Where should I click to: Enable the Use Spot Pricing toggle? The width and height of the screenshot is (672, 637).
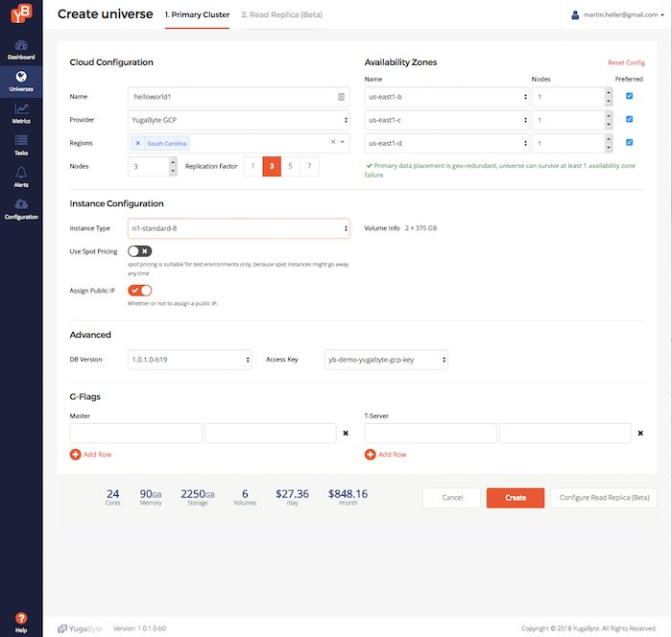(140, 251)
